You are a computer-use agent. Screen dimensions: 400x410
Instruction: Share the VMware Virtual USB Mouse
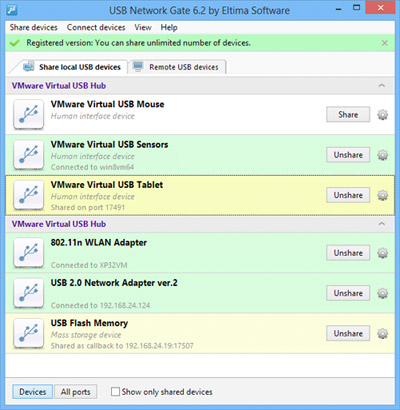[x=348, y=114]
